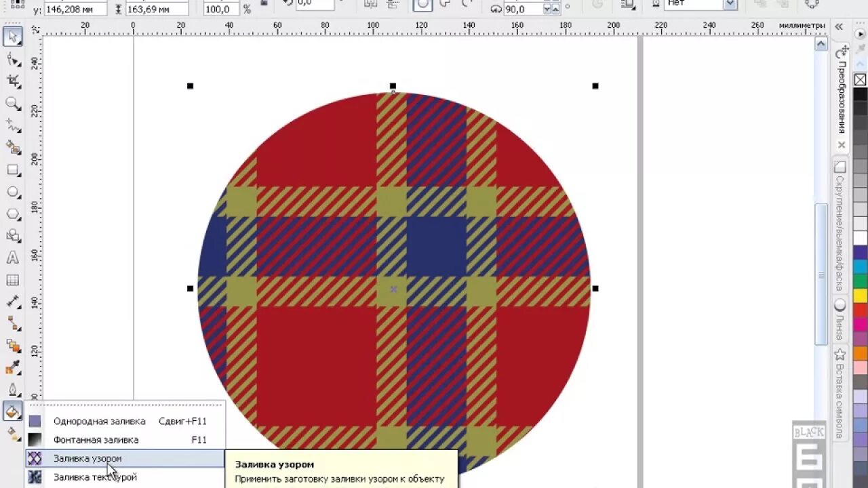Open the docker options arrow button

tap(861, 34)
